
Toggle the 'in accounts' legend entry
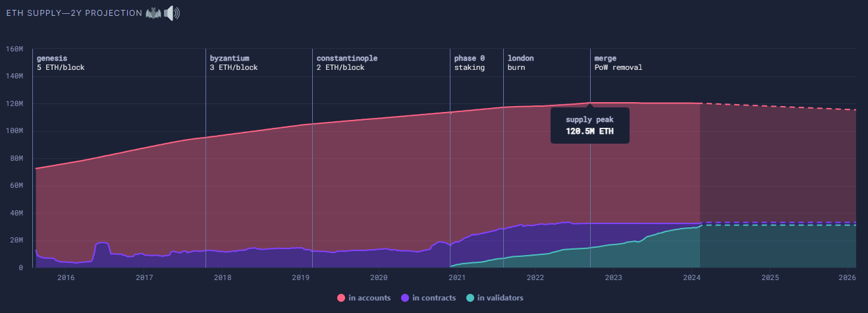[x=364, y=298]
